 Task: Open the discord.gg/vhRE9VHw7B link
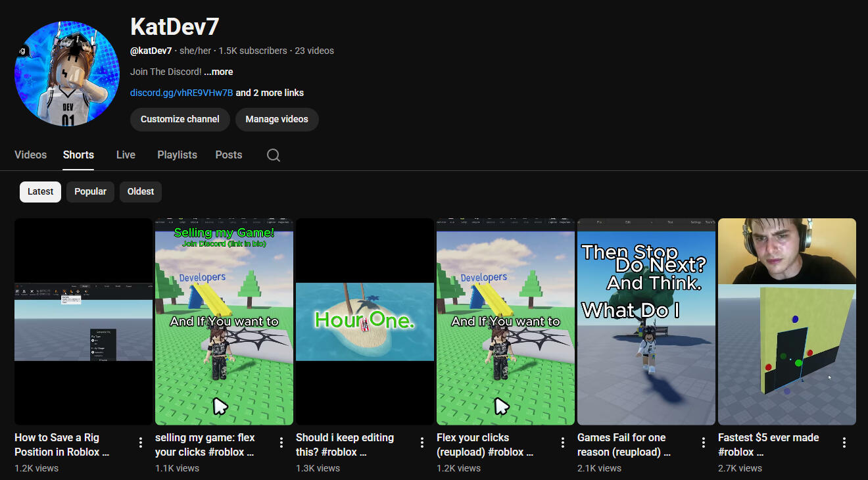(x=181, y=93)
